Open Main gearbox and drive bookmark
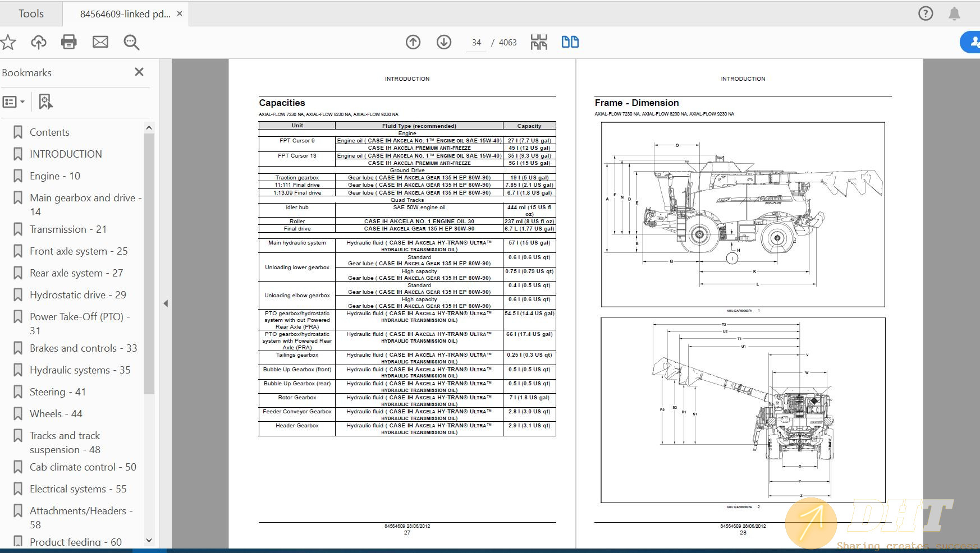 coord(85,205)
